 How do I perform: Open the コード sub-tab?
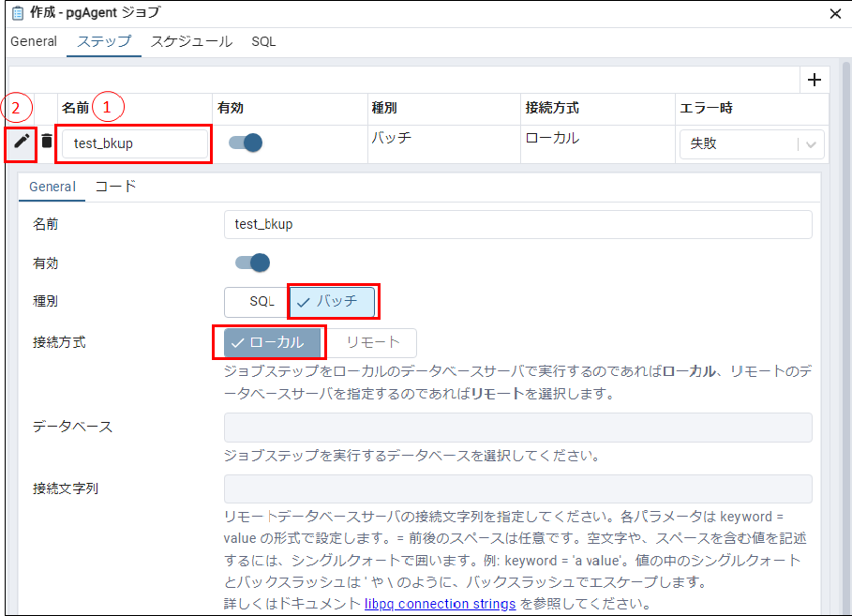(x=116, y=186)
